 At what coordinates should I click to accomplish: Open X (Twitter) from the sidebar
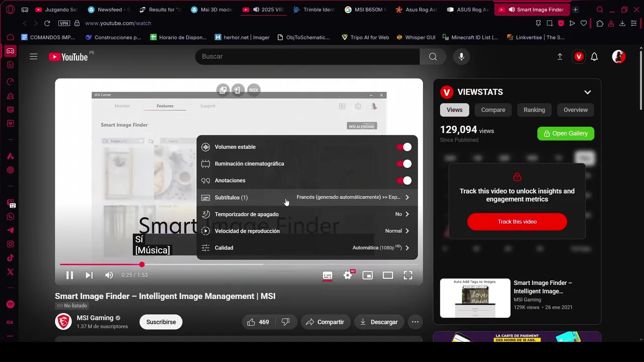coord(10,272)
